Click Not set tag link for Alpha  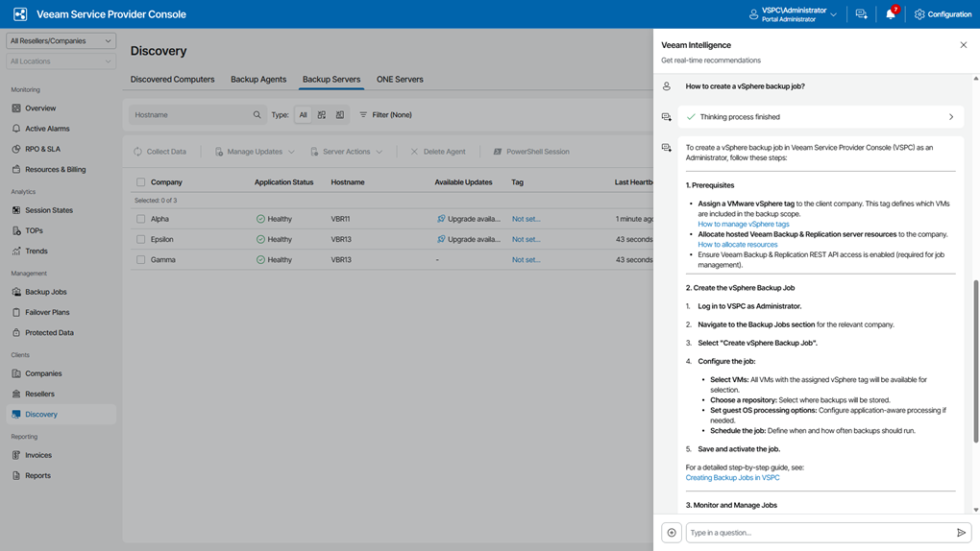click(x=527, y=219)
